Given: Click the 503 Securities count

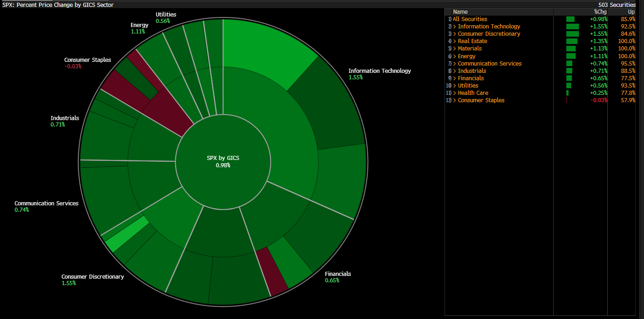Looking at the screenshot, I should 617,5.
